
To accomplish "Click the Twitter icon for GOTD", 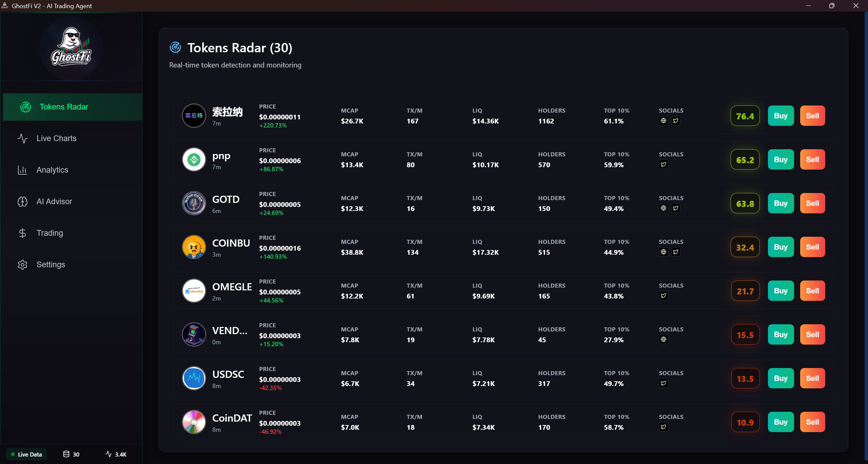I will click(675, 208).
